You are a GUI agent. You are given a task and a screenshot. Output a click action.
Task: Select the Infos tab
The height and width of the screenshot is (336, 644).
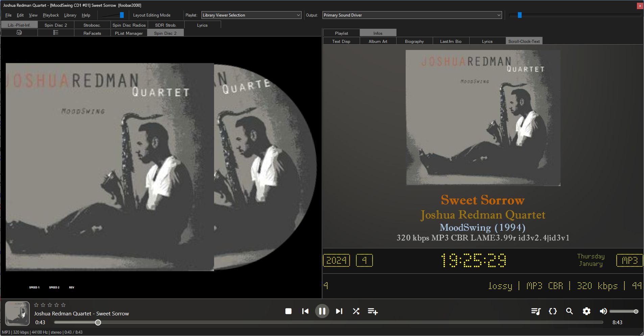tap(378, 33)
